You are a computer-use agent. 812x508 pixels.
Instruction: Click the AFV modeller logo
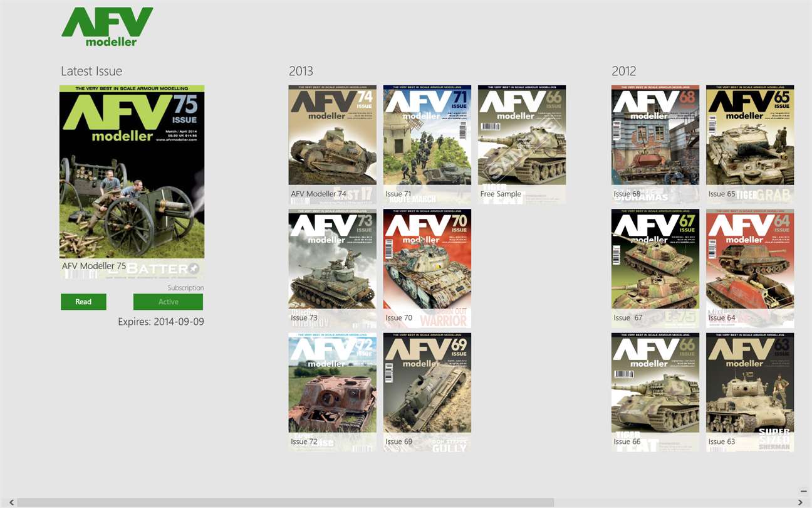tap(107, 27)
